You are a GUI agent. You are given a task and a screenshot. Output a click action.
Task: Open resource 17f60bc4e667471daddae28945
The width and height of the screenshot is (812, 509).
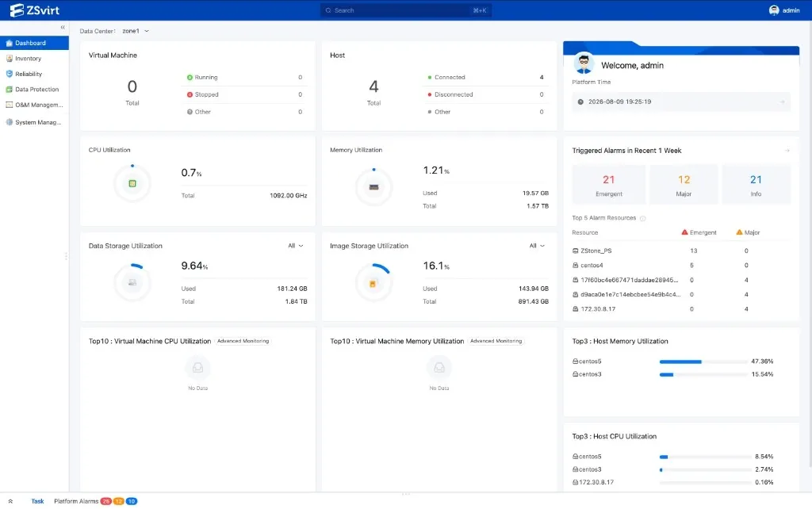629,280
